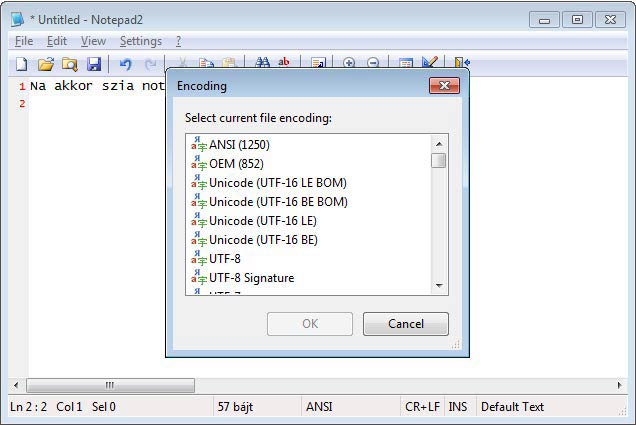This screenshot has width=636, height=425.
Task: Click the Cancel button in the Encoding dialog
Action: click(x=406, y=324)
